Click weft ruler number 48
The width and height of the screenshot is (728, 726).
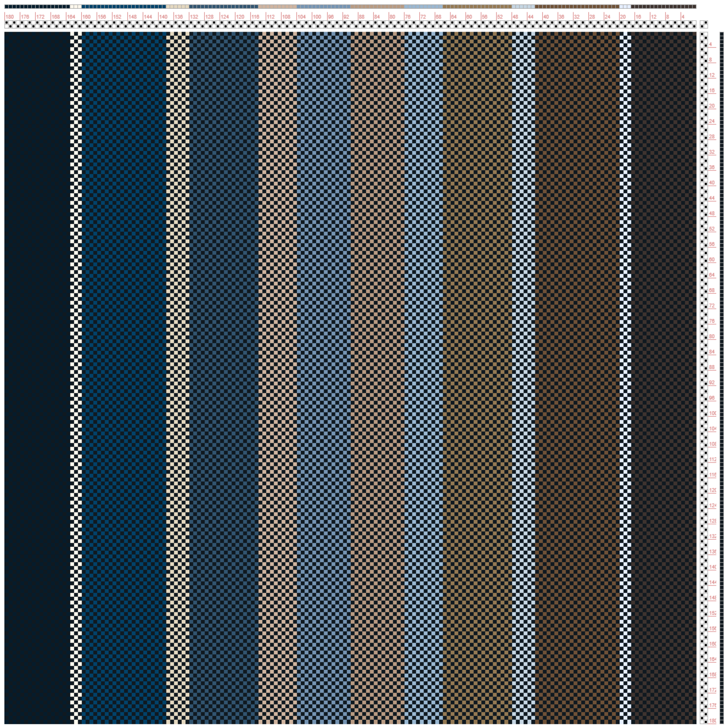[712, 213]
